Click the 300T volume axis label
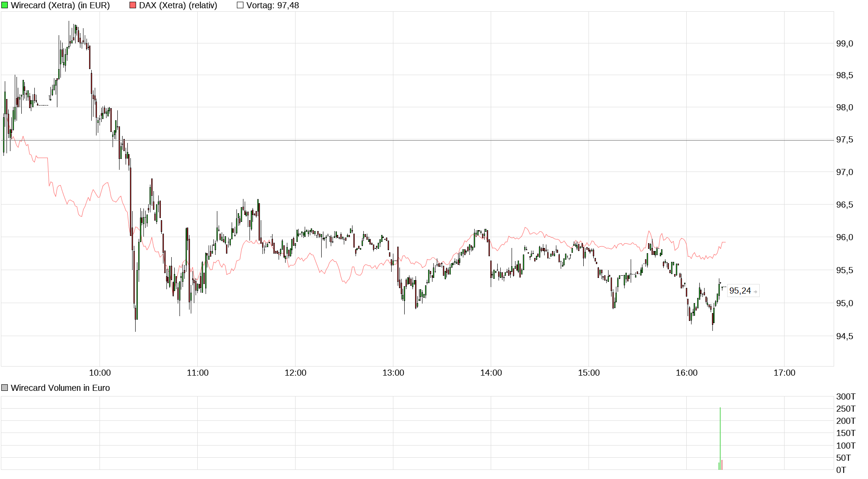868x479 pixels. pyautogui.click(x=845, y=396)
